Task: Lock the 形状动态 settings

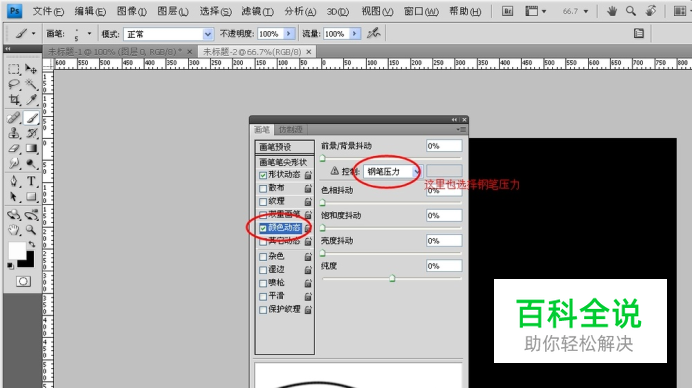Action: 308,175
